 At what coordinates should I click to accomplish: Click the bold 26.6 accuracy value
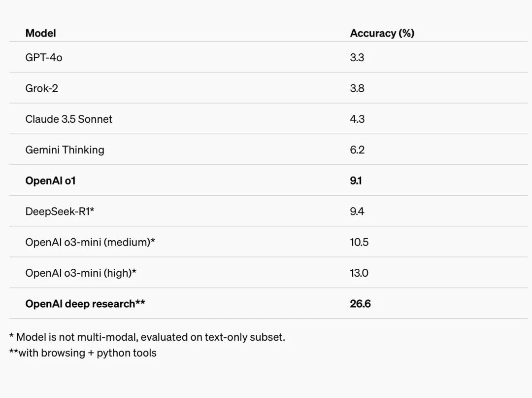pos(360,304)
